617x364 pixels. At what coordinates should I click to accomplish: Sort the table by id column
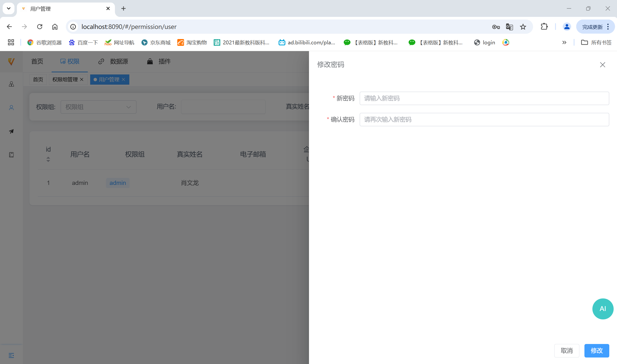coord(48,159)
